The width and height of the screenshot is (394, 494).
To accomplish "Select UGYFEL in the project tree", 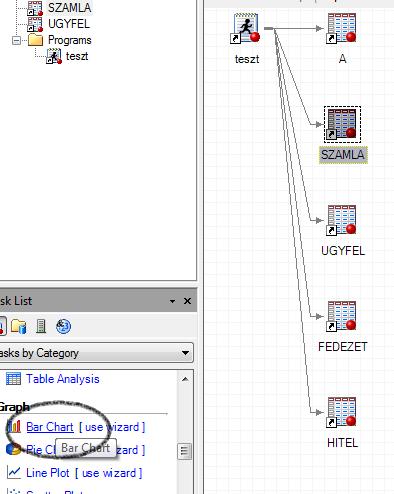I will tap(69, 24).
